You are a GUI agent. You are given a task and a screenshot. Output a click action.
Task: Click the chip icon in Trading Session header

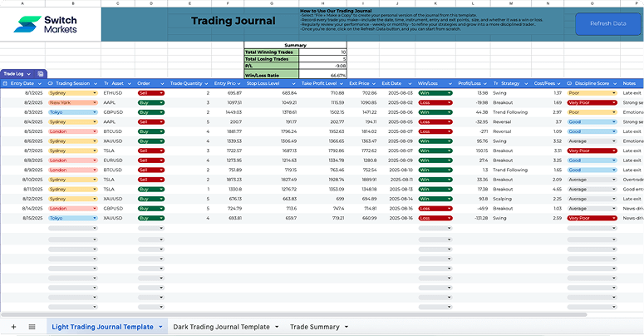click(x=51, y=83)
